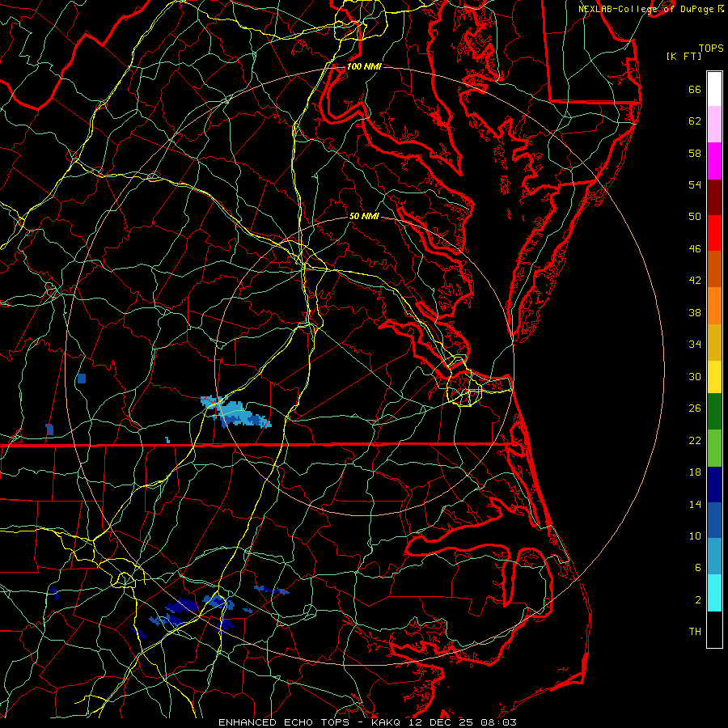Click the navy 14-18 kft legend swatch
This screenshot has height=728, width=728.
[x=714, y=485]
